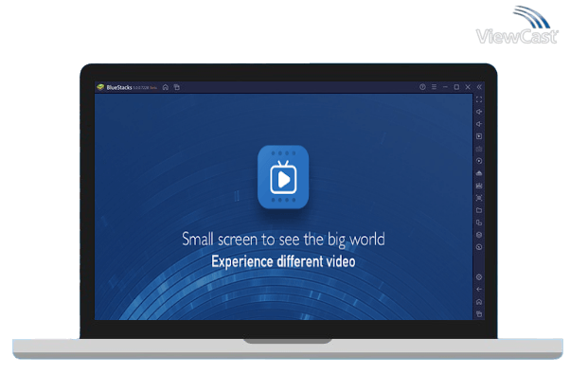This screenshot has width=570, height=392.
Task: Click the volume down icon in sidebar
Action: pyautogui.click(x=479, y=124)
